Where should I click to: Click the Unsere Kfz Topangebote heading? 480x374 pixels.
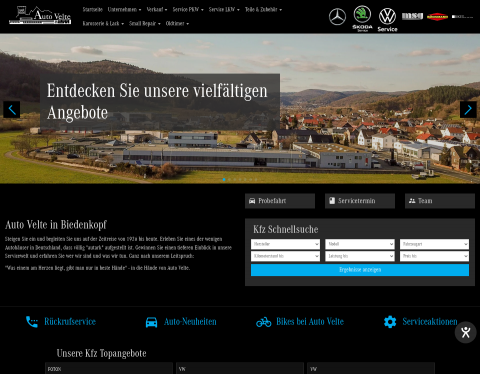[101, 353]
